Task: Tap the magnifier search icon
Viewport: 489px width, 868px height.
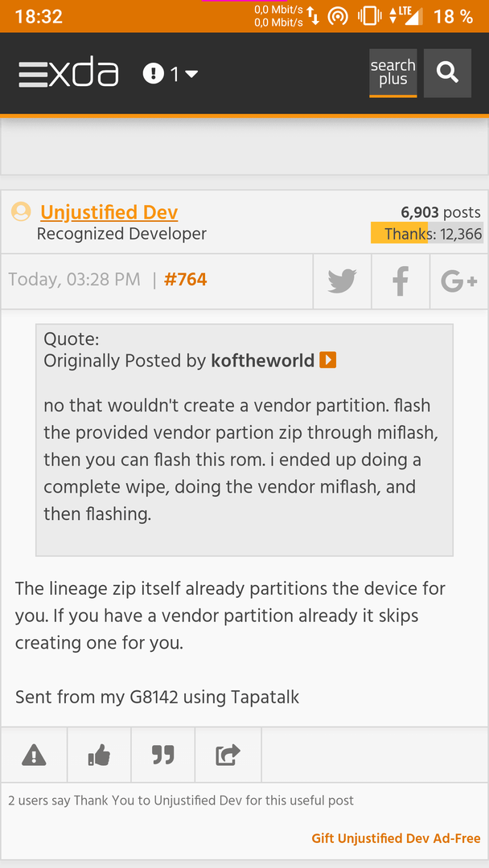Action: [x=447, y=73]
